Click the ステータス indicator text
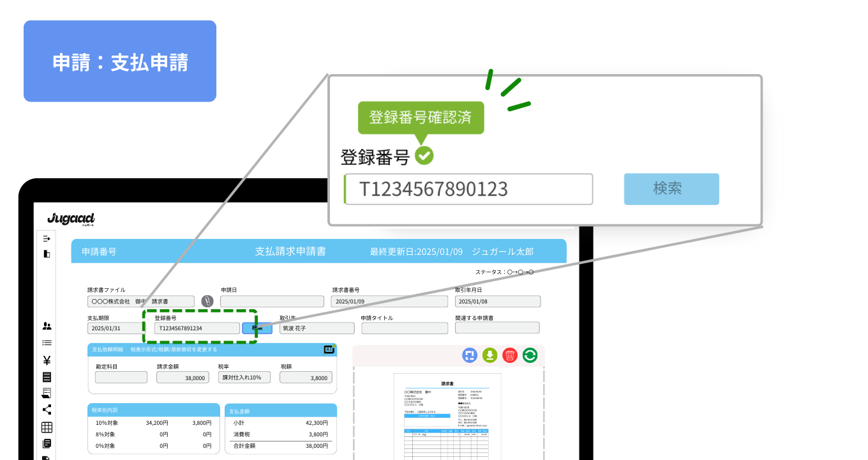 504,272
